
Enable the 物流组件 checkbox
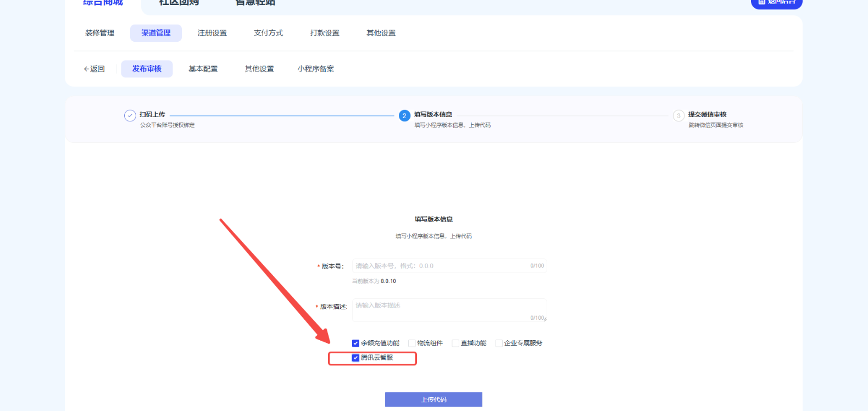411,343
